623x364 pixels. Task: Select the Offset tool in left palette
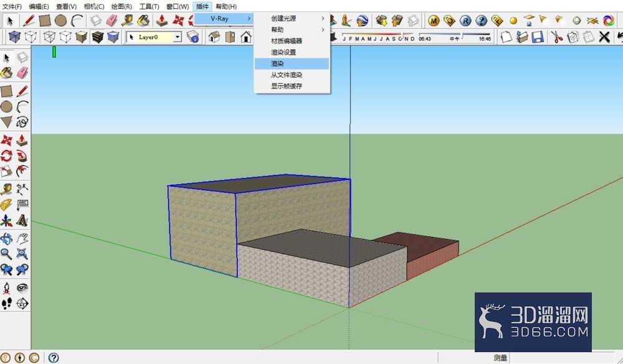22,172
